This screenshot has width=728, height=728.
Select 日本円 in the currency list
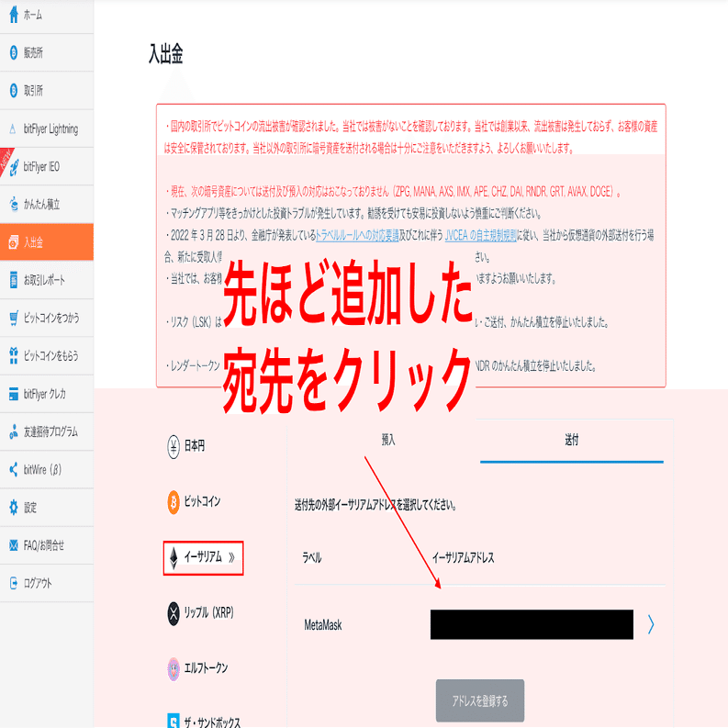pos(194,447)
